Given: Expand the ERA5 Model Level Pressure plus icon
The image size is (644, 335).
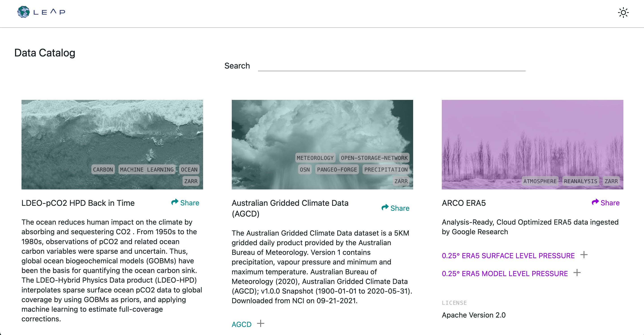Looking at the screenshot, I should coord(577,273).
